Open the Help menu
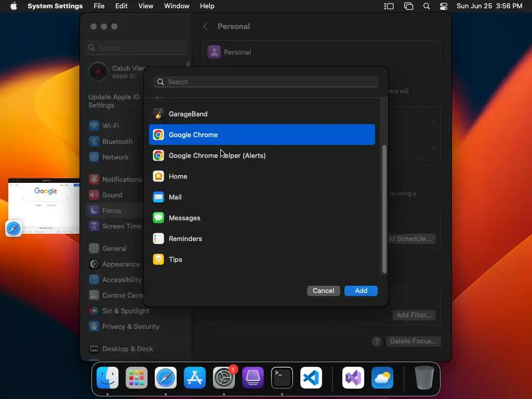The image size is (532, 399). click(x=207, y=6)
